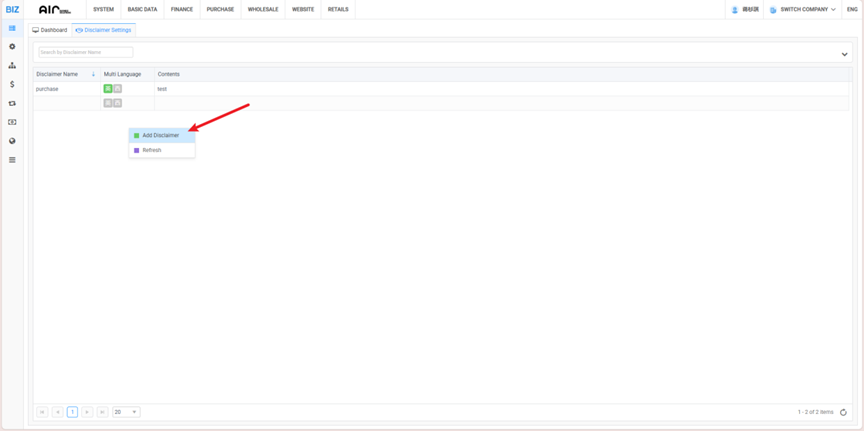Click the BIZ logo in top-left corner
This screenshot has width=864, height=431.
[12, 9]
